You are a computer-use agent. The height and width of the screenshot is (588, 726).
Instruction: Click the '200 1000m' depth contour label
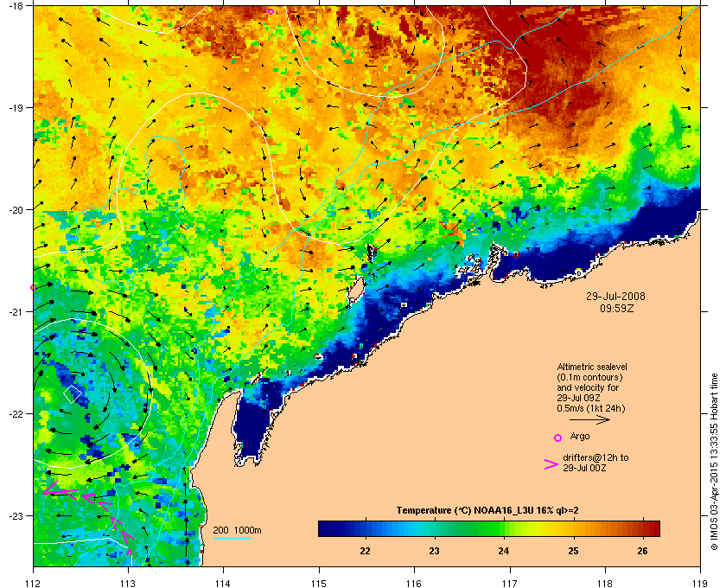(237, 531)
